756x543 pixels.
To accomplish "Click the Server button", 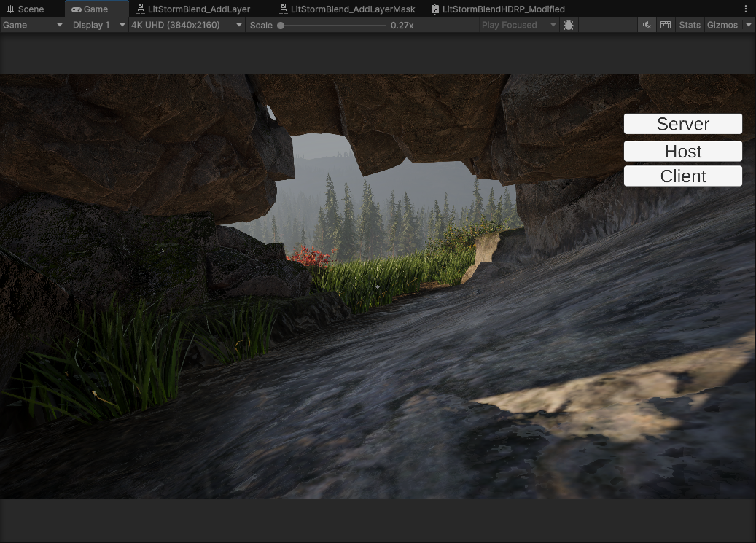I will (x=682, y=124).
